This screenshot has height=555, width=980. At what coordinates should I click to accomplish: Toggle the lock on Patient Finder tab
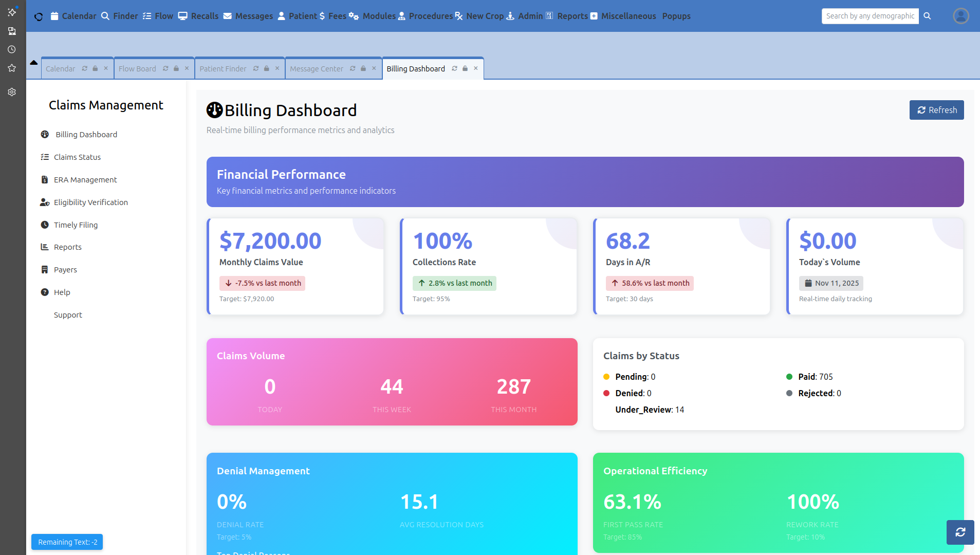tap(267, 68)
